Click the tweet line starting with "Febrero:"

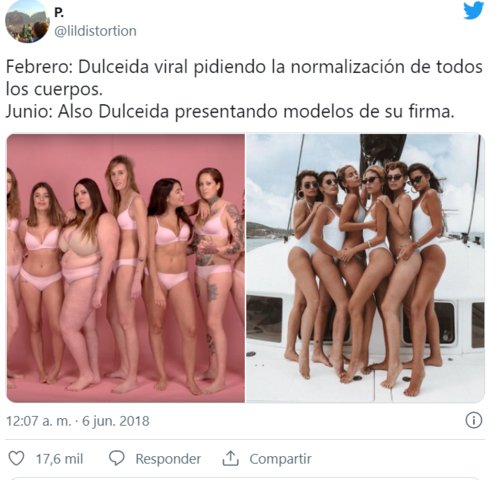244,67
